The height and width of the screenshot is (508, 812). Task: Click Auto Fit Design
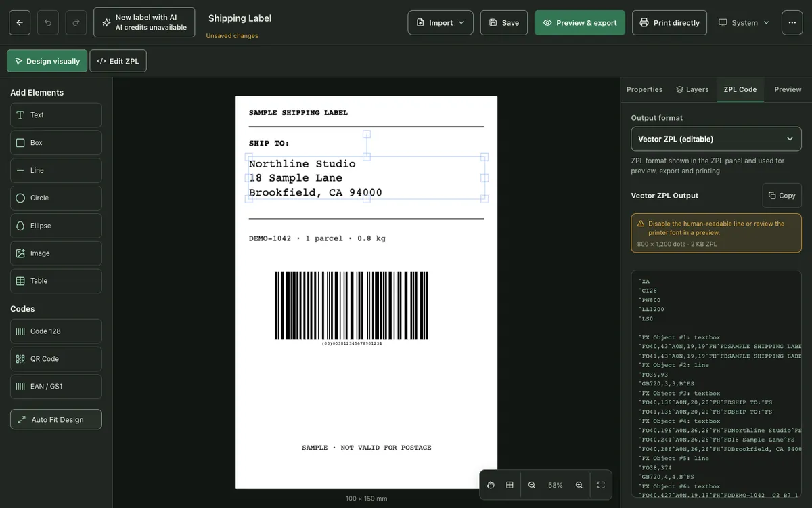pos(56,419)
